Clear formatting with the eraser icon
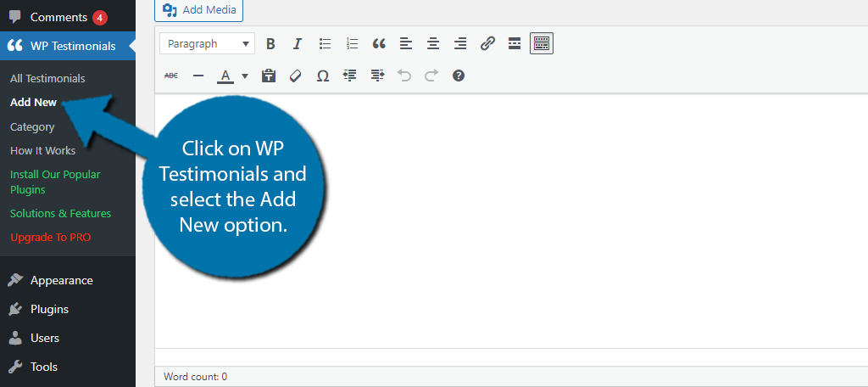Viewport: 868px width, 387px height. point(296,76)
